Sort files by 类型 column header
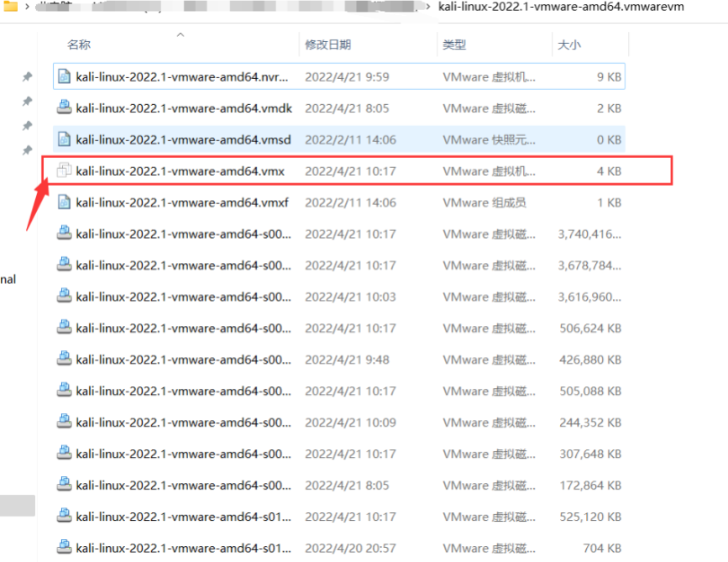 coord(454,45)
